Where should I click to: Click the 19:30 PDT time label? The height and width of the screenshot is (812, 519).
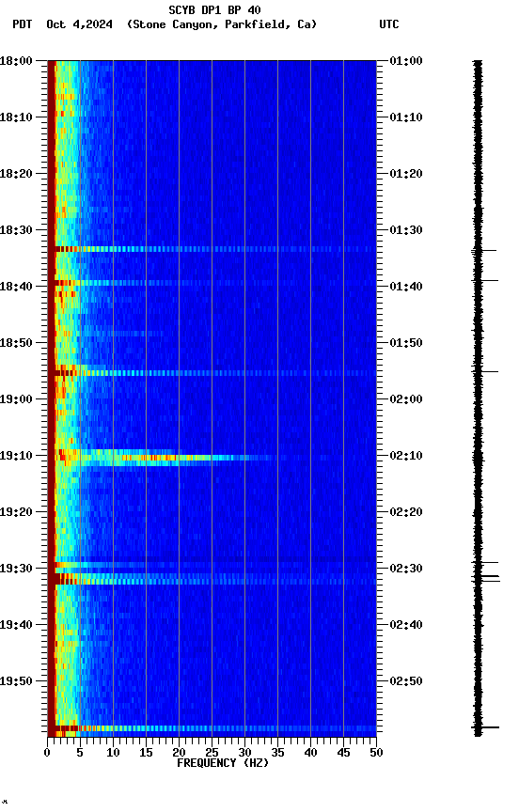16,569
